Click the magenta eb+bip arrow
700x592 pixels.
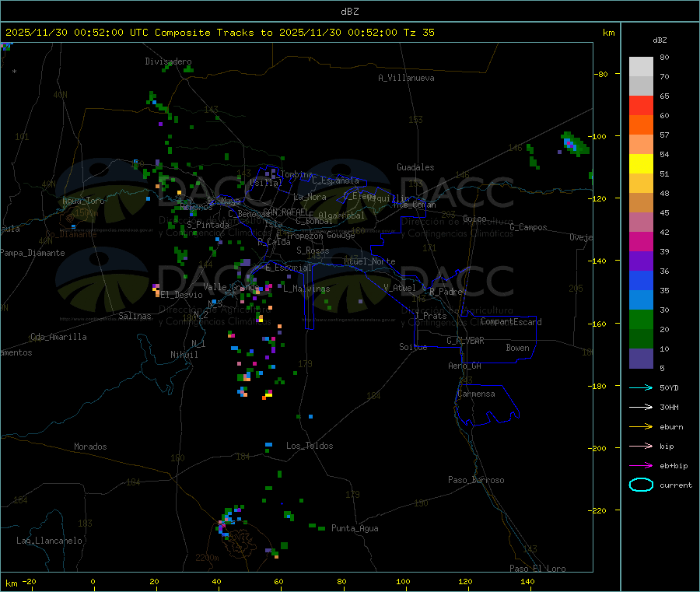click(641, 465)
